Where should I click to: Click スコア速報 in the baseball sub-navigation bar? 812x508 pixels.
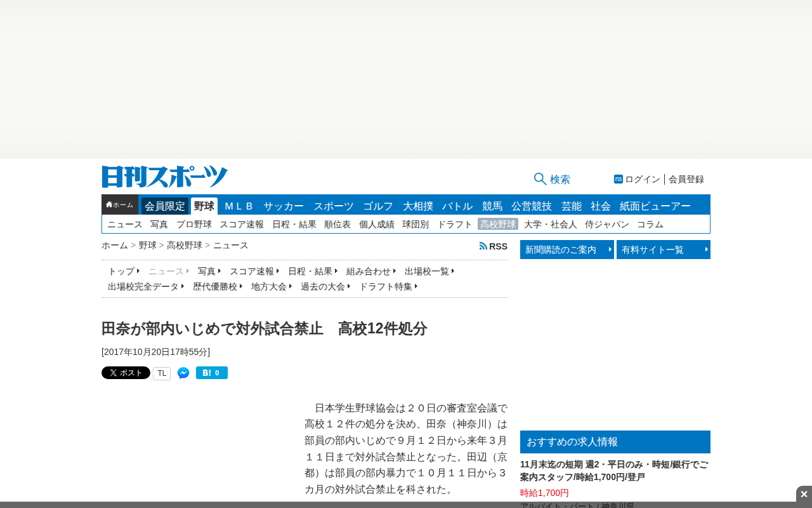[x=242, y=224]
